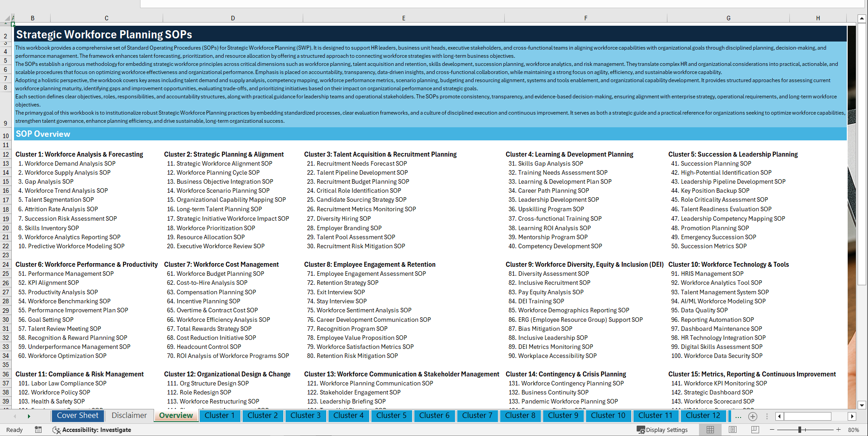Click '1. Workforce Demand Analysis SOP'

click(x=67, y=163)
